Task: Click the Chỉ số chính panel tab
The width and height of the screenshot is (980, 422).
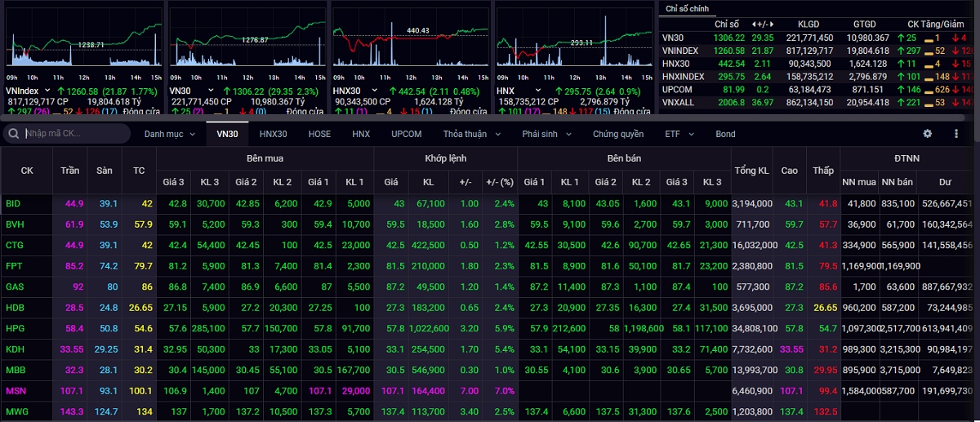Action: coord(687,9)
